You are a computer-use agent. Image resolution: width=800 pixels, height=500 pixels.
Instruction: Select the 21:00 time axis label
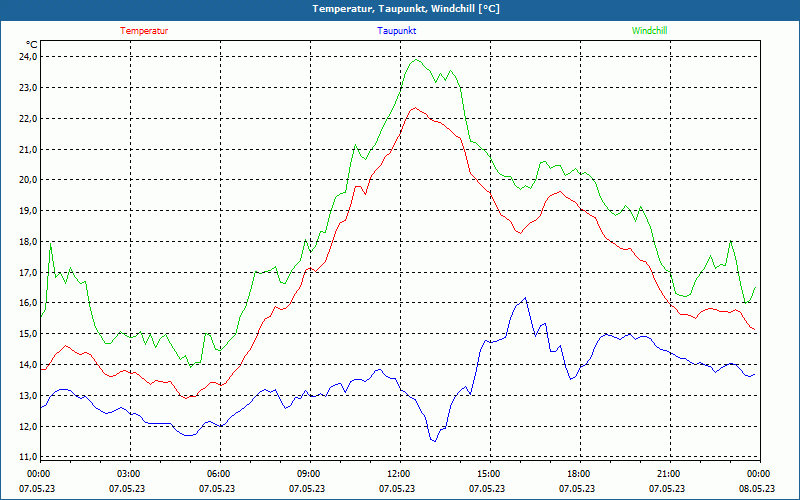[668, 474]
